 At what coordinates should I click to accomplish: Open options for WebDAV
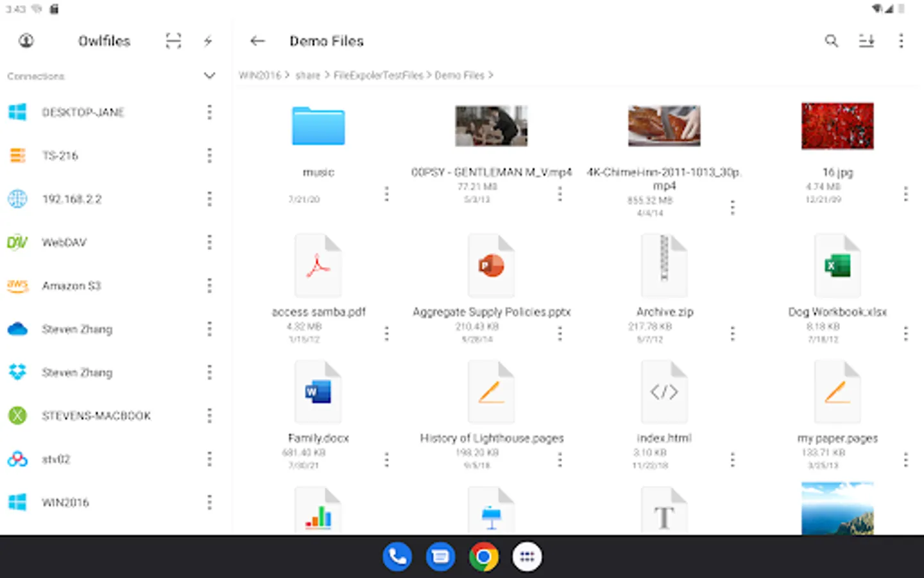[209, 242]
